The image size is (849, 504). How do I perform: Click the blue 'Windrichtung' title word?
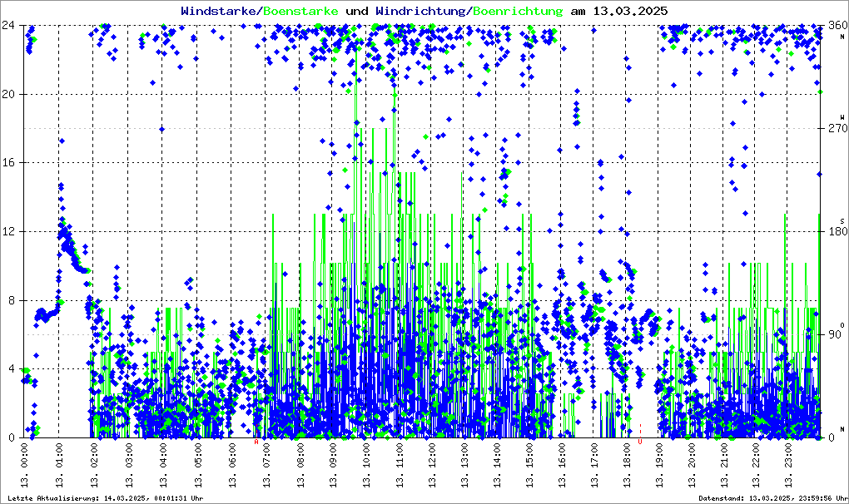[420, 11]
